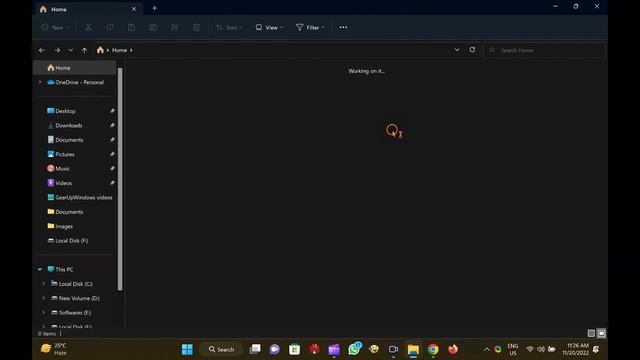Screen dimensions: 640x360
Task: Switch to details view layout button
Action: 591,333
